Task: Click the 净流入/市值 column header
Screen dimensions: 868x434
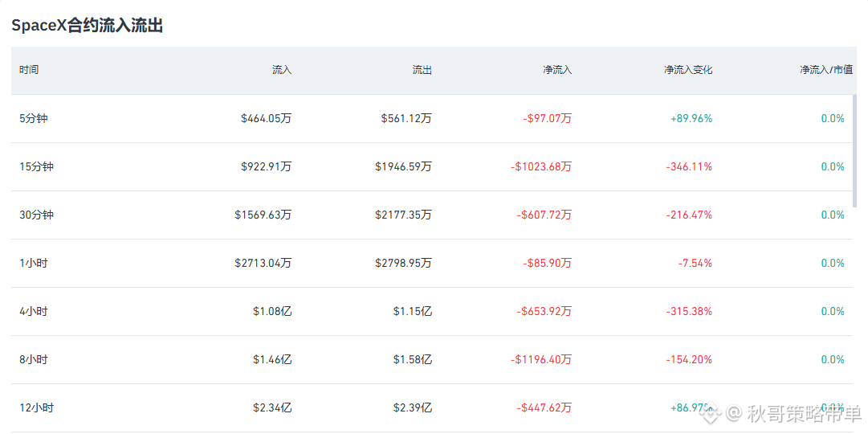Action: (826, 71)
